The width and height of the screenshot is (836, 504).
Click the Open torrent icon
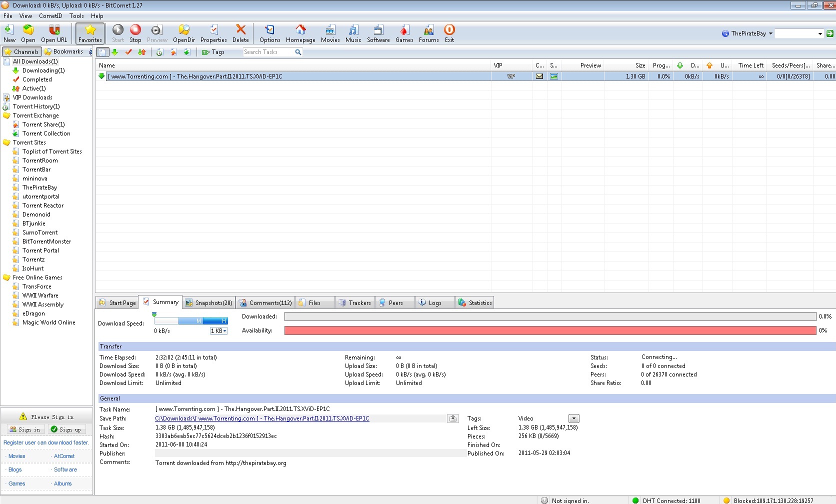(x=28, y=33)
